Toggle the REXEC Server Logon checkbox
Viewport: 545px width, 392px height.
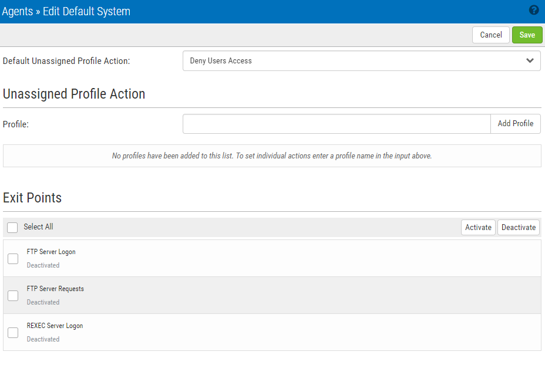(13, 333)
